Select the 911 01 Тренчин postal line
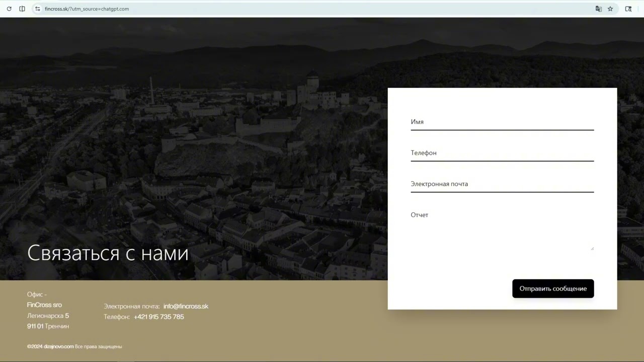This screenshot has height=362, width=644. (x=48, y=326)
